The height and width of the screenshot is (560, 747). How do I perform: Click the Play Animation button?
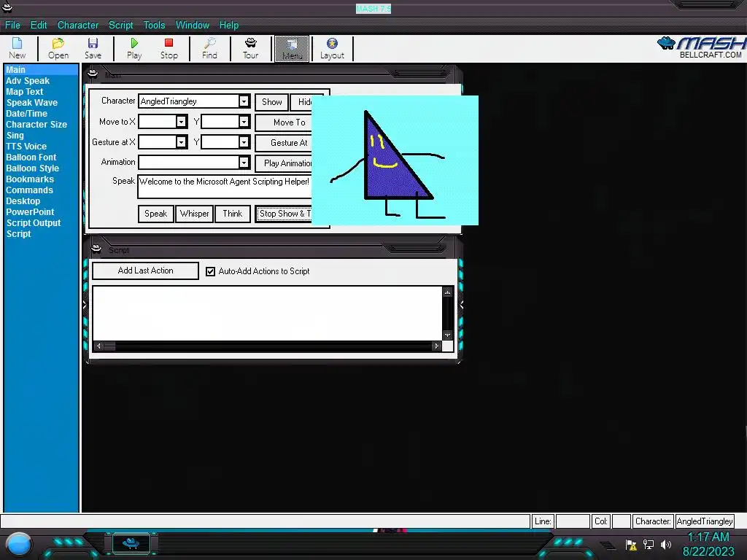(284, 163)
